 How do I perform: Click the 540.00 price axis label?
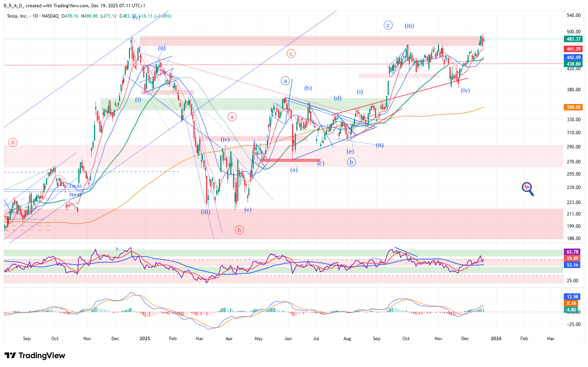point(573,15)
